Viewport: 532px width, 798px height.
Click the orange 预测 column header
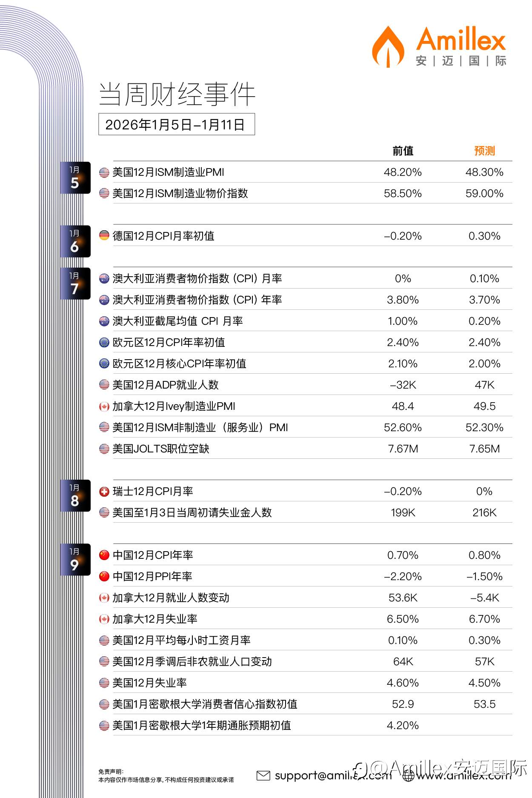484,151
